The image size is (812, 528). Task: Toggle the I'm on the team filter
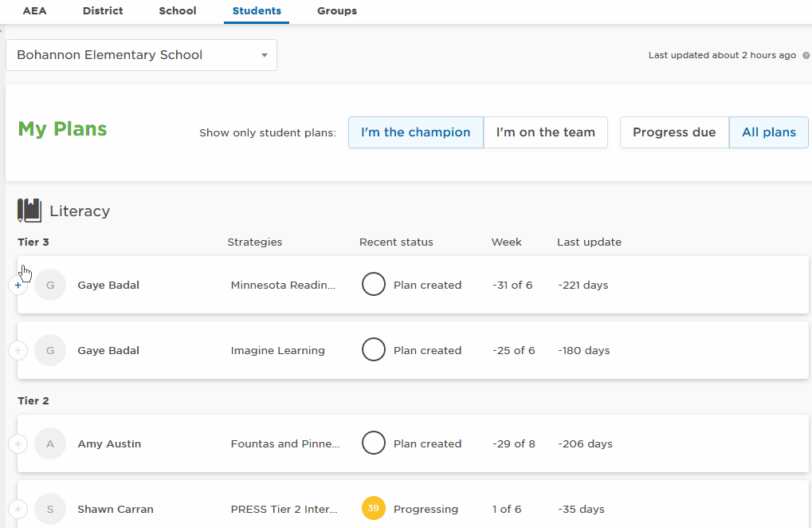click(x=545, y=132)
